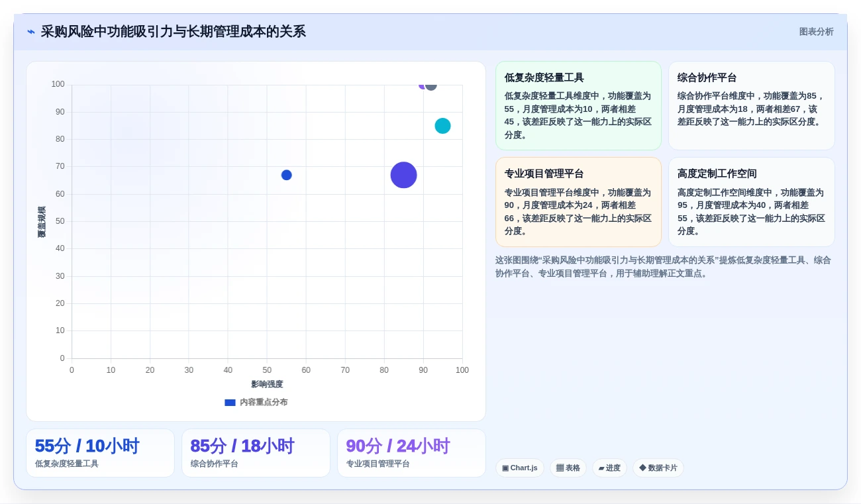The width and height of the screenshot is (861, 504).
Task: Click the 覆盖规模 y-axis title
Action: click(42, 222)
